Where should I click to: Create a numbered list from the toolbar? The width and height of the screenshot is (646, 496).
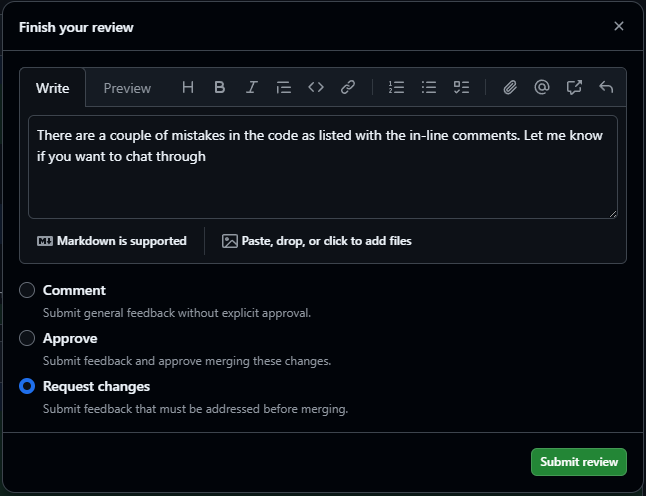397,88
